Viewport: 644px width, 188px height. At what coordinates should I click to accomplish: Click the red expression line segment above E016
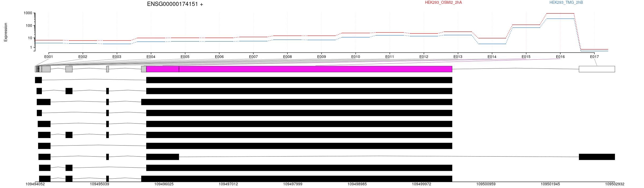coord(560,13)
